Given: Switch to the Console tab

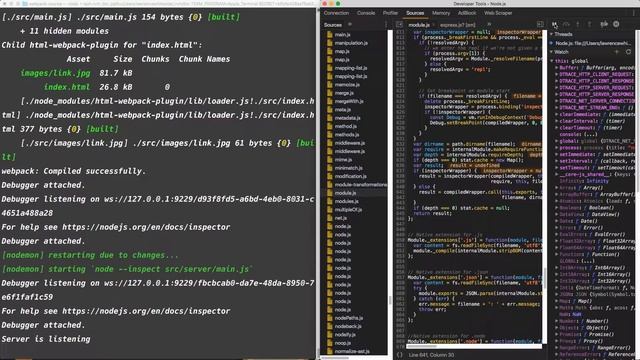Looking at the screenshot, I should pos(366,13).
